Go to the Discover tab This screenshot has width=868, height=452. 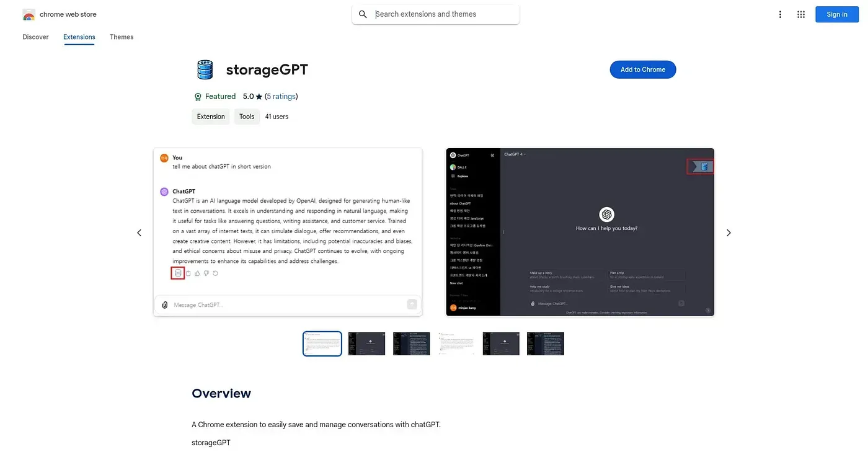click(x=35, y=37)
